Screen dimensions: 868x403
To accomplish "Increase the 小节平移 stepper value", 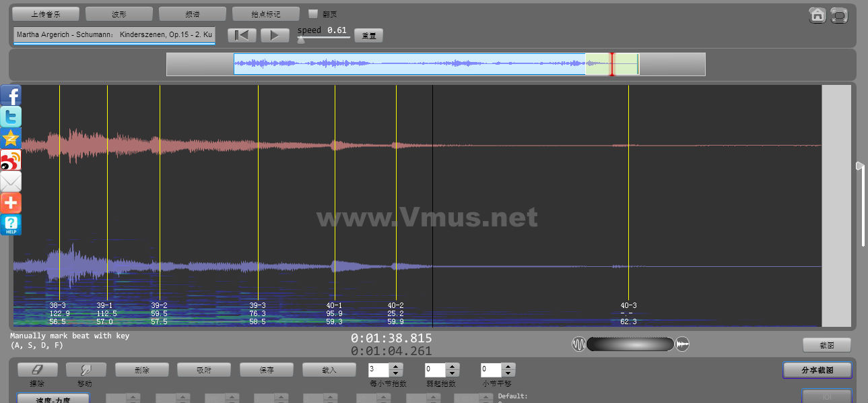I will 508,367.
